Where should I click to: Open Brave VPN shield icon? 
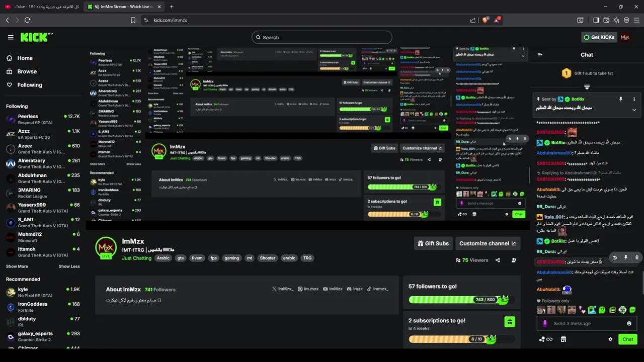click(626, 20)
